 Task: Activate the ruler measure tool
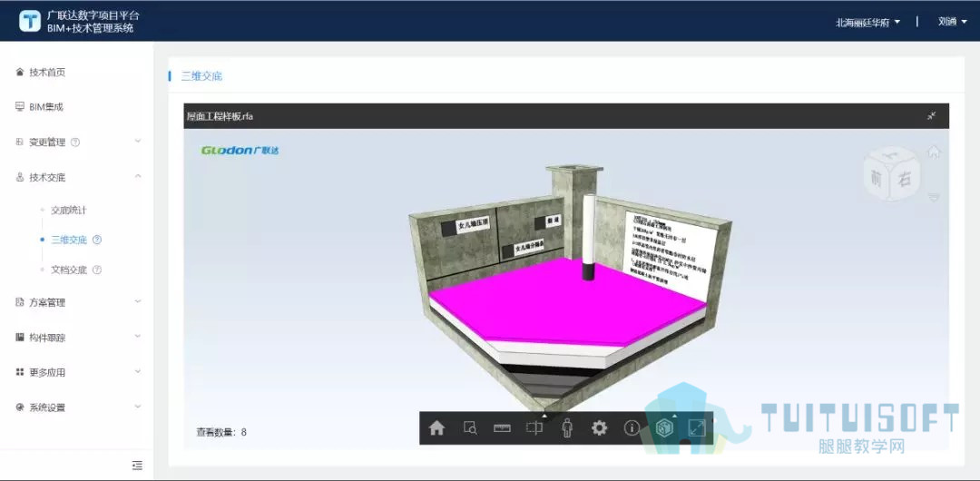[x=502, y=428]
